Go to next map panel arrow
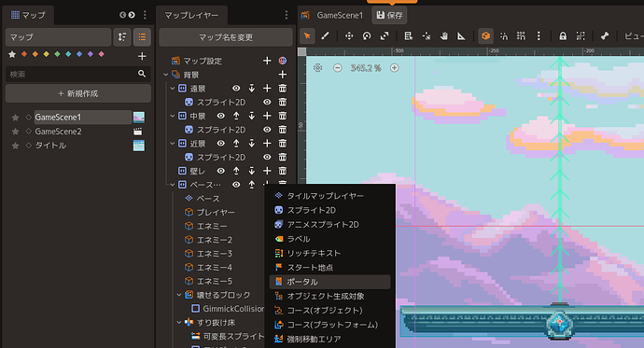The height and width of the screenshot is (348, 644). point(132,15)
